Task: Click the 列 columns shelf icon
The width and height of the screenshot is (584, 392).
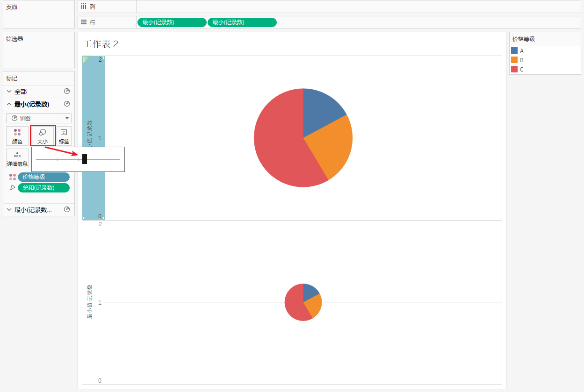Action: tap(84, 7)
